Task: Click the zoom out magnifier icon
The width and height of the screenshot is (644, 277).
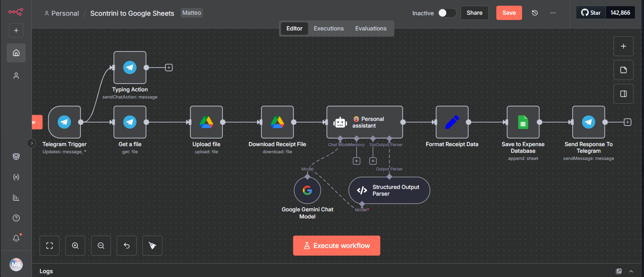Action: [101, 246]
